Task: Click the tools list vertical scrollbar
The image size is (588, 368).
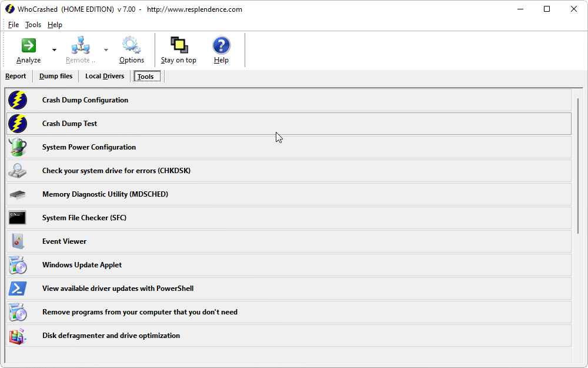Action: [x=579, y=166]
